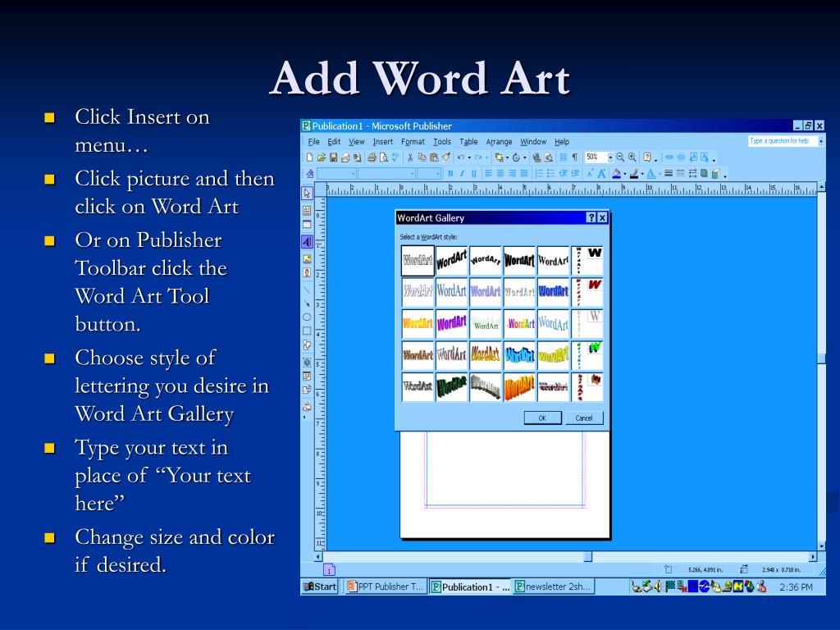Toggle Align Left paragraph button
840x630 pixels.
[x=489, y=174]
